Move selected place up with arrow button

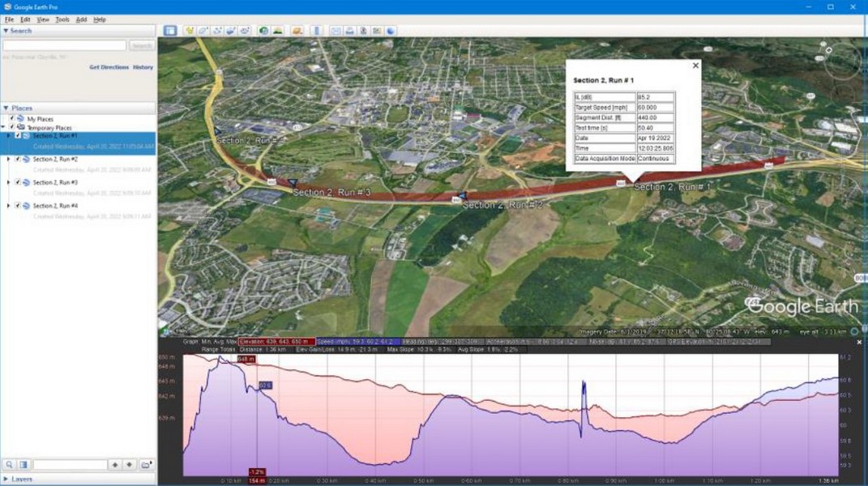pos(115,465)
